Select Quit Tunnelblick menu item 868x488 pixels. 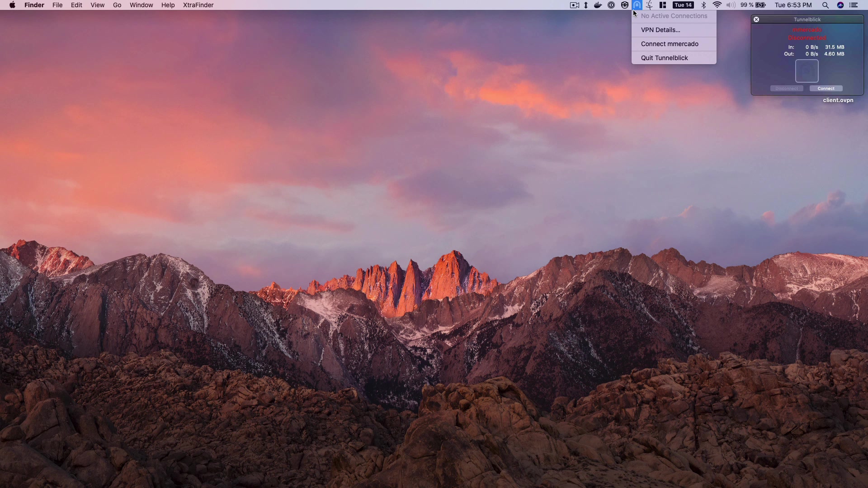[x=664, y=58]
